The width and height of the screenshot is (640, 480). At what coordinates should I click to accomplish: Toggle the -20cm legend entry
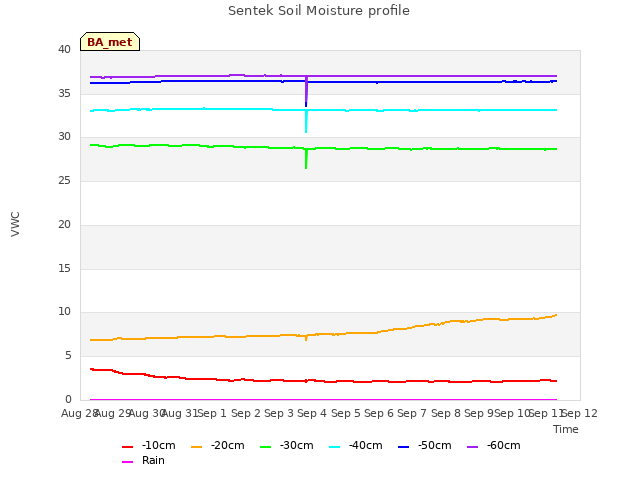coord(218,445)
